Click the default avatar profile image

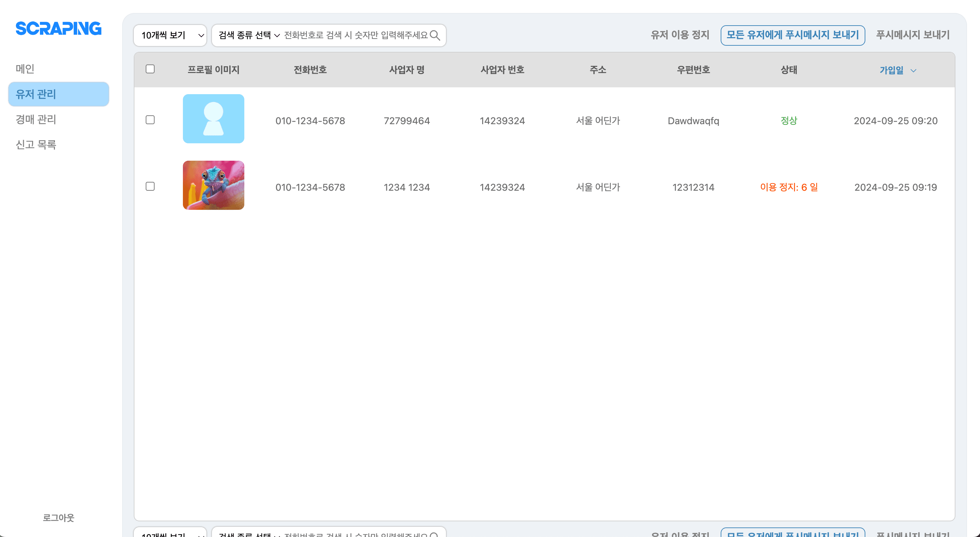(213, 119)
